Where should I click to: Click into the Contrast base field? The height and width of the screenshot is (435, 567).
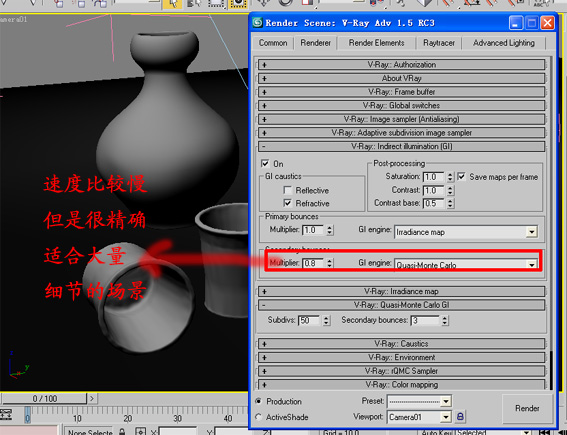point(433,203)
